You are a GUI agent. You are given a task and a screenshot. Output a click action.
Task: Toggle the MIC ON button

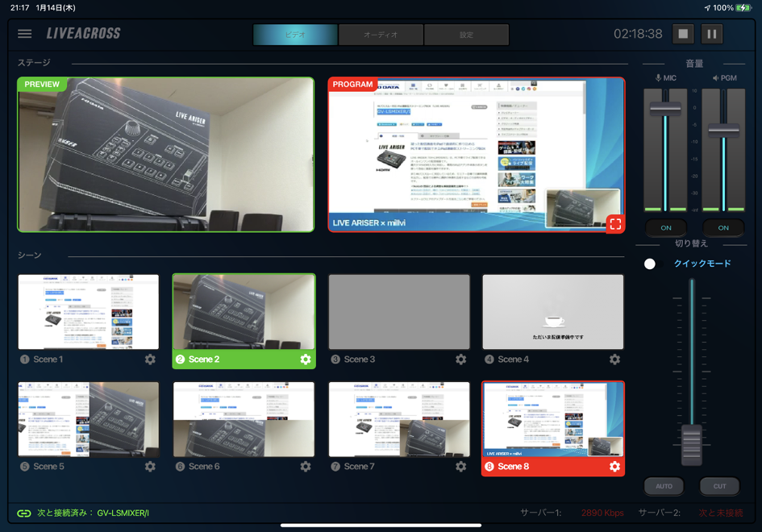click(665, 228)
